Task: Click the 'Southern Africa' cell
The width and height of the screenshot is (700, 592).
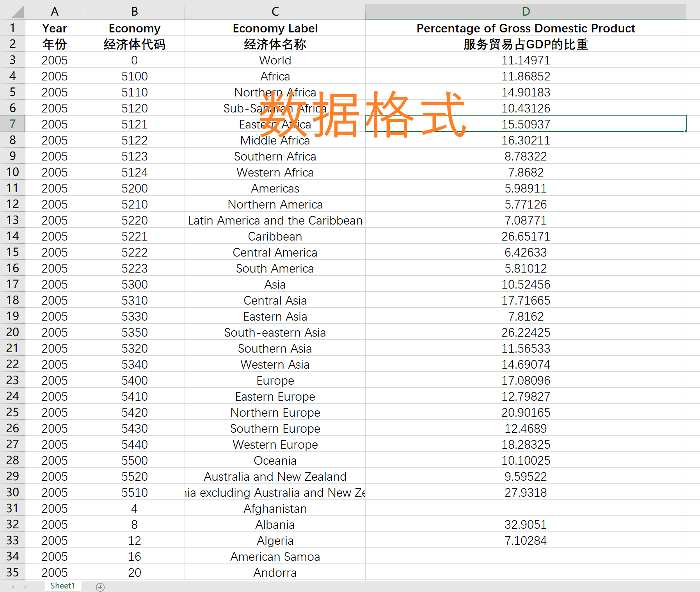Action: tap(275, 156)
